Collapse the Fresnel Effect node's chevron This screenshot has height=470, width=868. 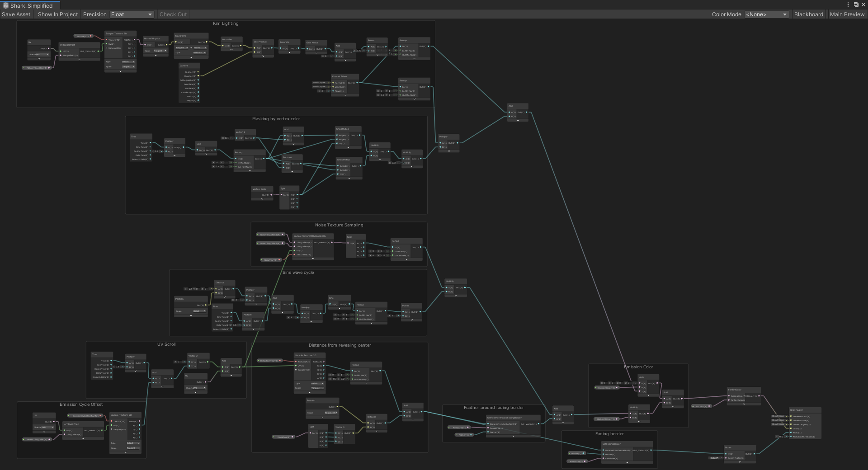(345, 95)
